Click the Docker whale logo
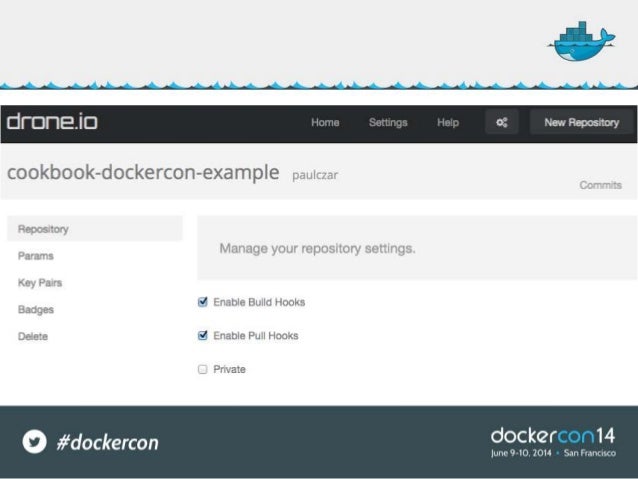 (x=582, y=42)
